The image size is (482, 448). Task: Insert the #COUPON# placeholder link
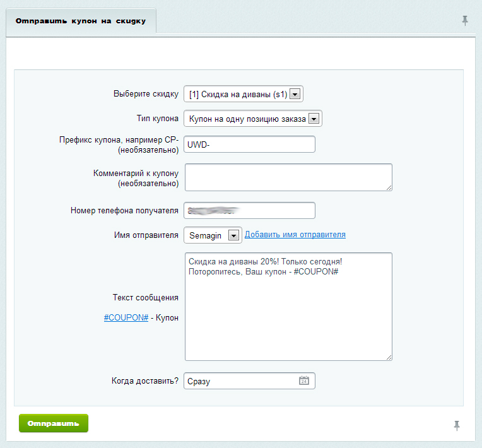[x=126, y=318]
